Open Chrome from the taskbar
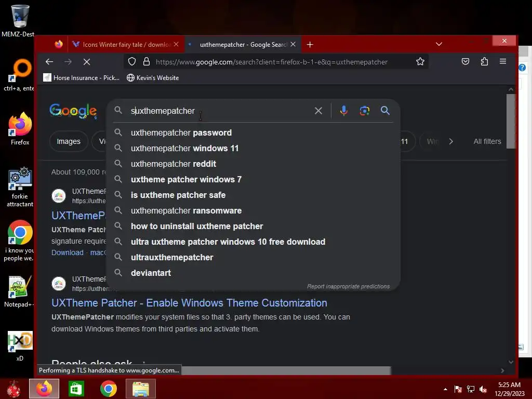Image resolution: width=532 pixels, height=399 pixels. point(108,389)
